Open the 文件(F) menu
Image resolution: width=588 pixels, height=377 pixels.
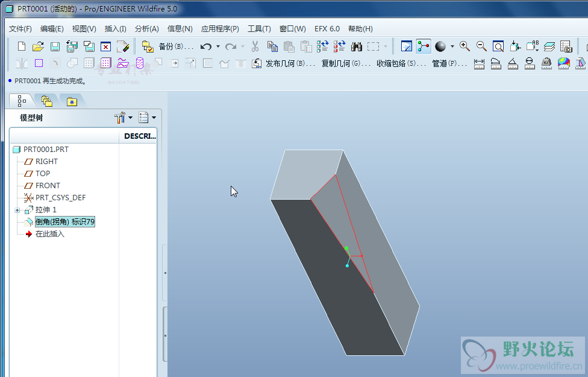pos(20,29)
